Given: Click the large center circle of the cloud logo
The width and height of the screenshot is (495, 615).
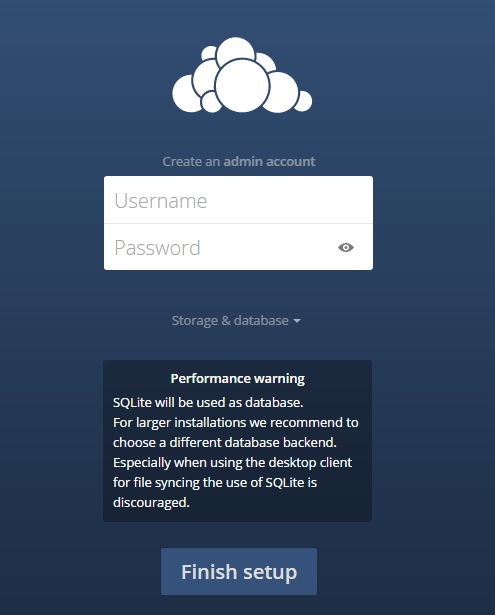Looking at the screenshot, I should (242, 86).
